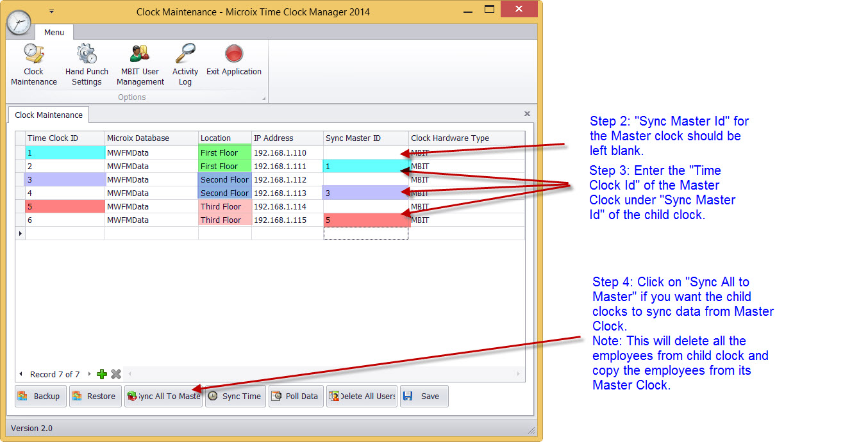This screenshot has width=868, height=442.
Task: Close the Clock Maintenance panel with small x
Action: [x=527, y=114]
